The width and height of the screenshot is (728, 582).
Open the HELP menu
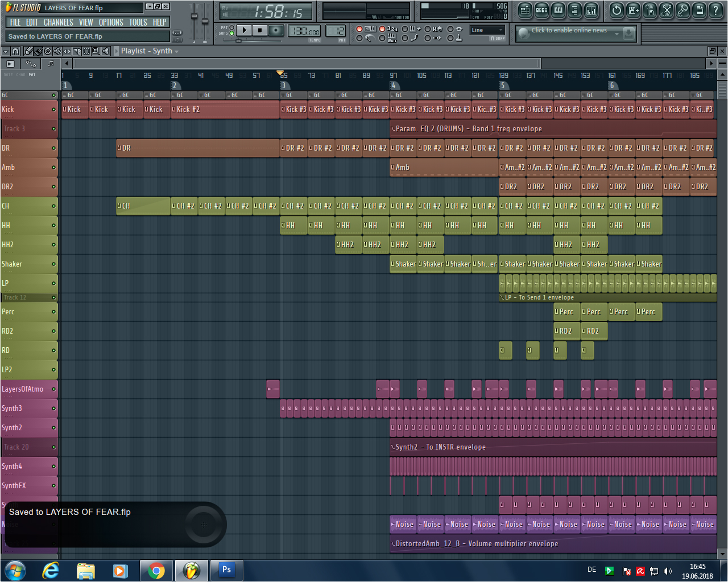point(160,22)
